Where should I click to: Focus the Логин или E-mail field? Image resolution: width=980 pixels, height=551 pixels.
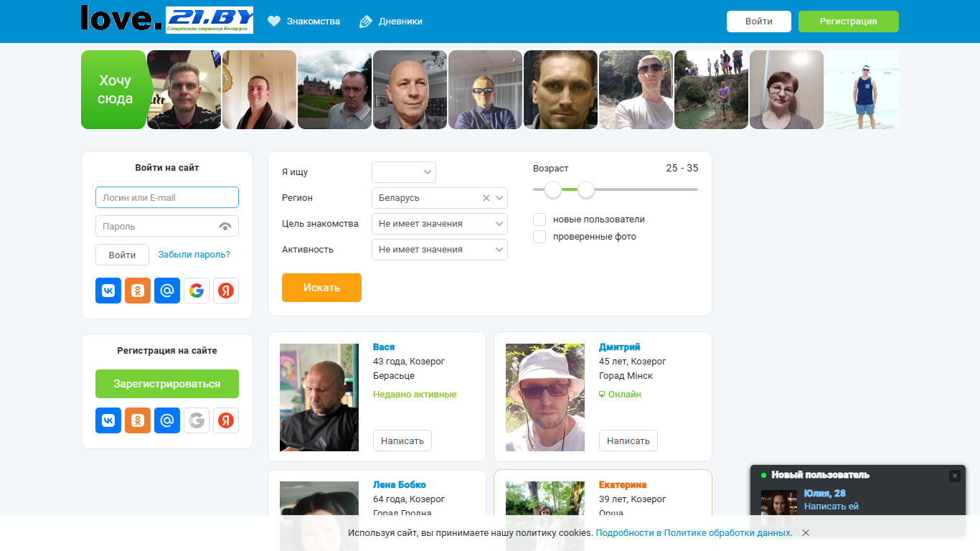coord(167,197)
